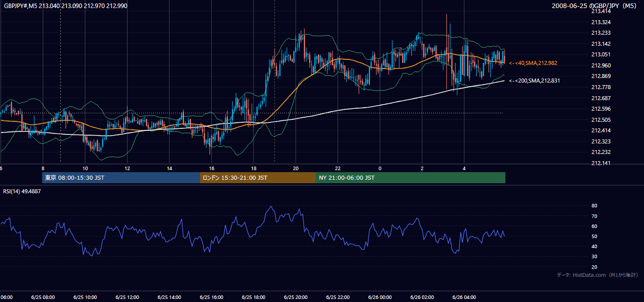Click price axis value 213.142
644x302 pixels.
(601, 44)
